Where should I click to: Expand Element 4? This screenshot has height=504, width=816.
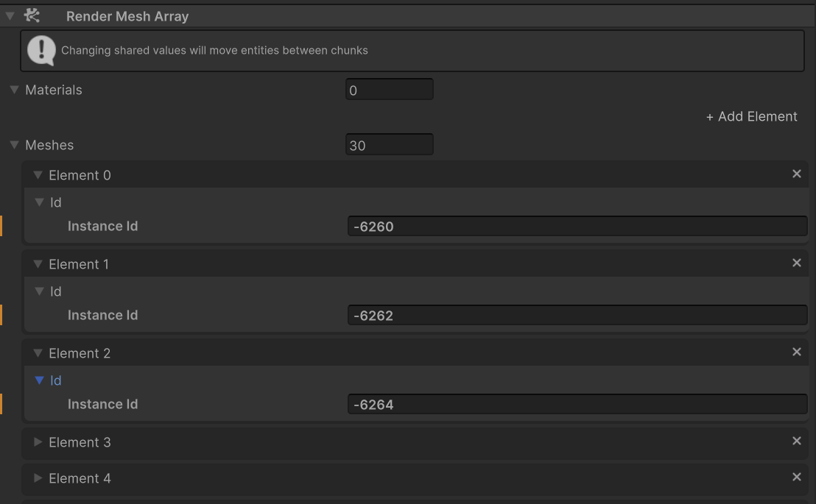tap(38, 478)
